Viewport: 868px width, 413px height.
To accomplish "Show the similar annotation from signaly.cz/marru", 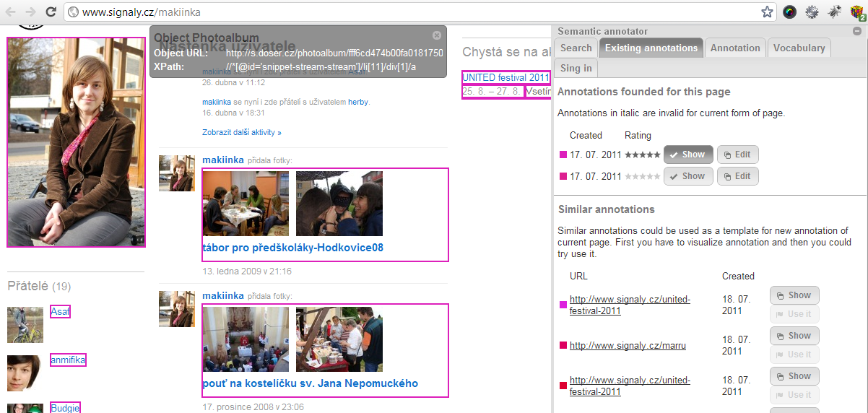I will pyautogui.click(x=794, y=336).
